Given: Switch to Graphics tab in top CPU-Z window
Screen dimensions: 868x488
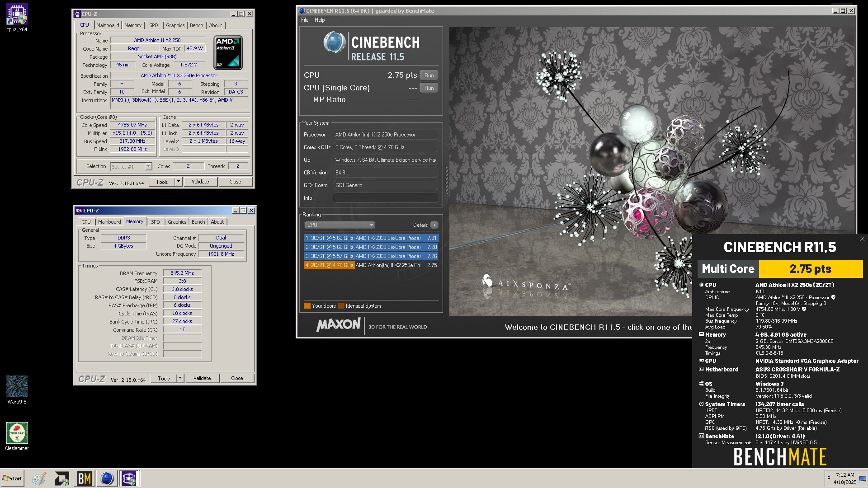Looking at the screenshot, I should point(175,25).
